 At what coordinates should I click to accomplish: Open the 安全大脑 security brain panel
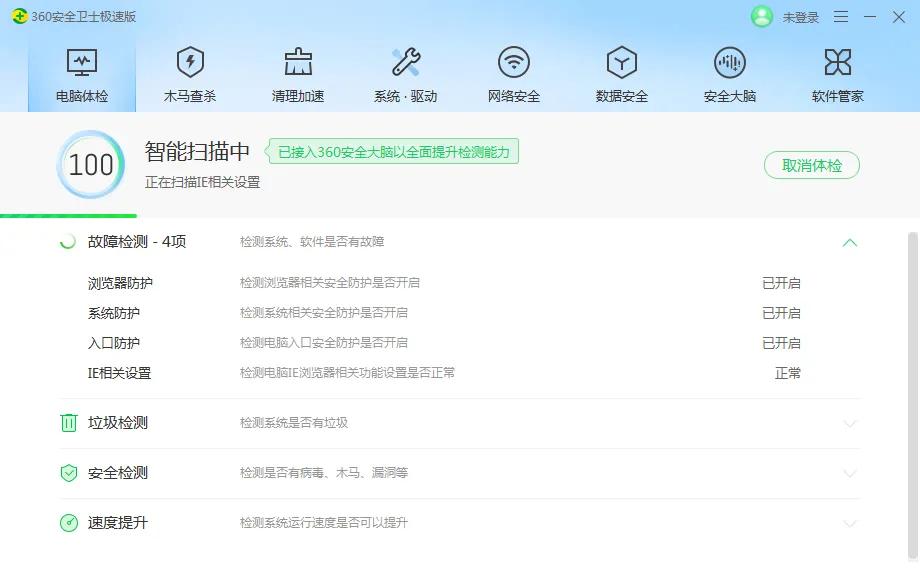click(x=729, y=75)
